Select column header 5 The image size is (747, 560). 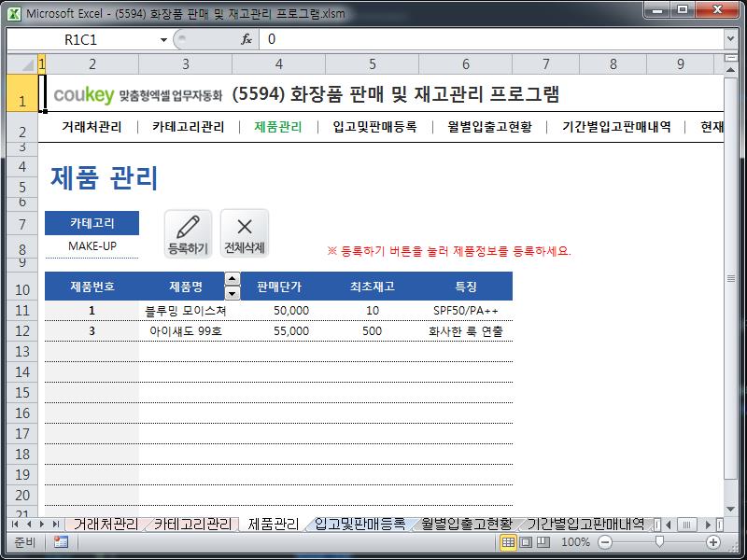372,63
